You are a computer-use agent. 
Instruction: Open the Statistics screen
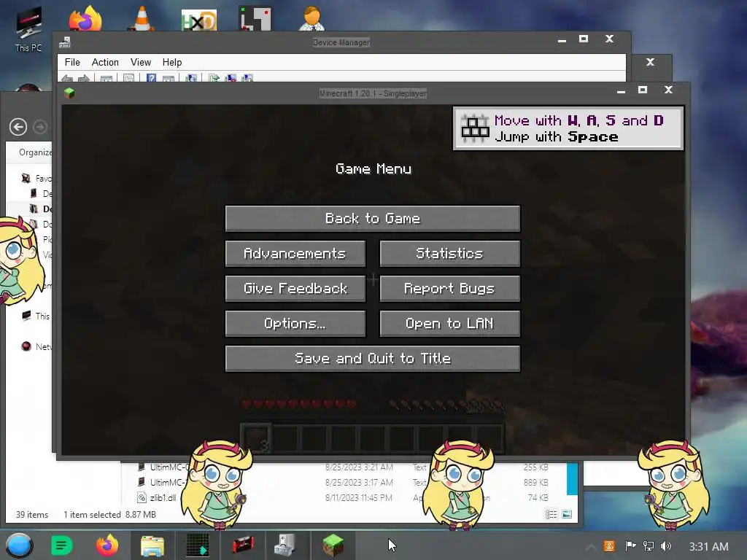click(x=449, y=253)
